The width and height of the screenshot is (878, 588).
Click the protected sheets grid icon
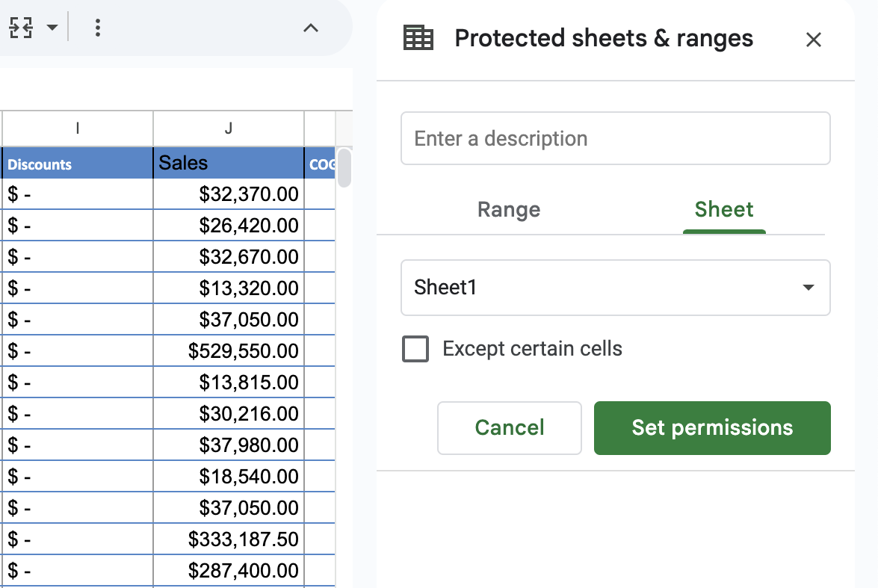[x=418, y=38]
